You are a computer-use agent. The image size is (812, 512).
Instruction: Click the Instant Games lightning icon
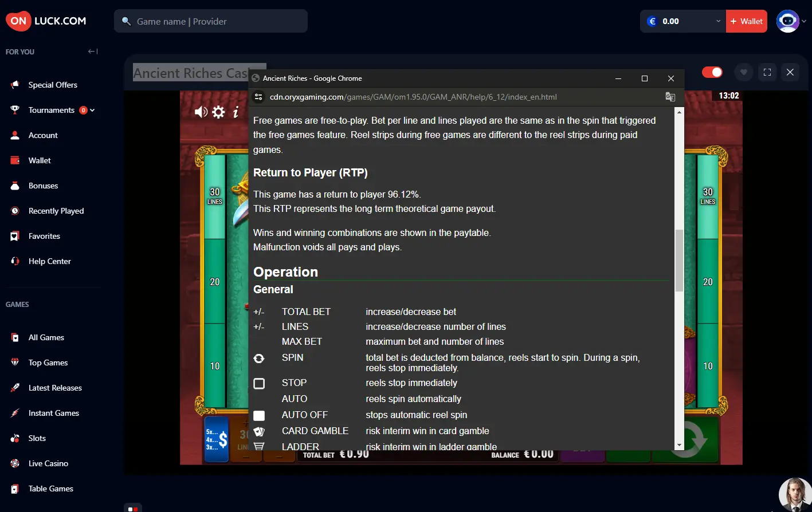point(15,413)
